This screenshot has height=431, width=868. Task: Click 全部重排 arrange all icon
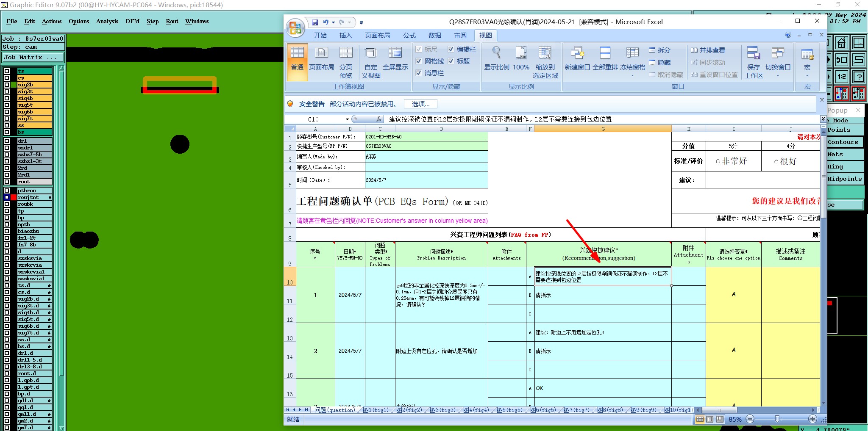tap(605, 59)
